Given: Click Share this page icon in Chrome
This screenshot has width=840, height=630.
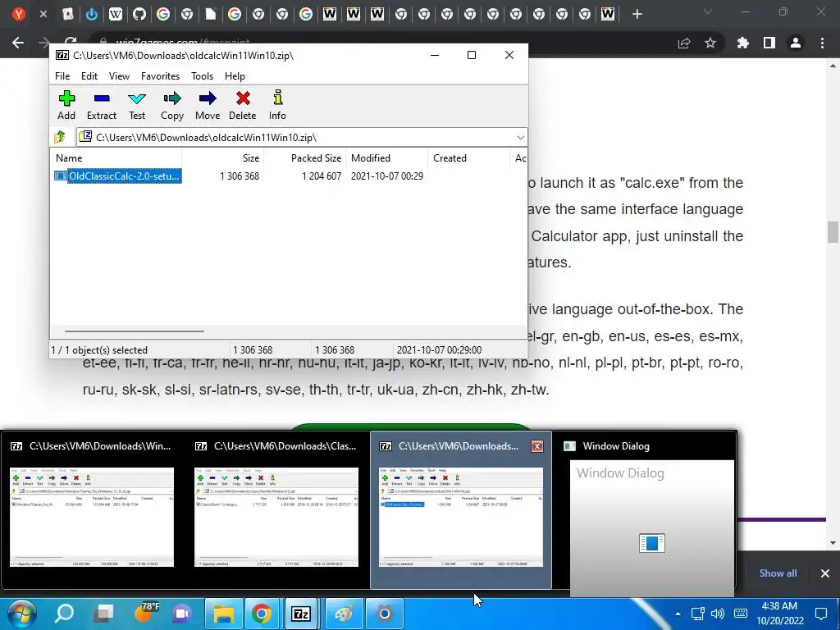Looking at the screenshot, I should point(684,43).
